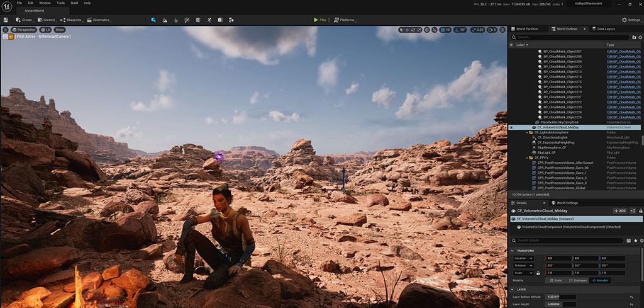Open the Build menu
Viewport: 644px width, 308px height.
coord(74,3)
